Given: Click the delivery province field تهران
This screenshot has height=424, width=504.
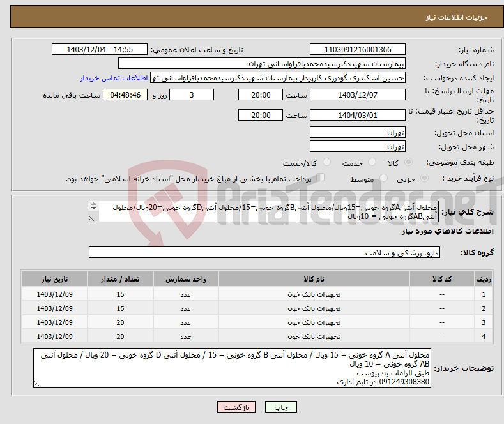Looking at the screenshot, I should (358, 132).
